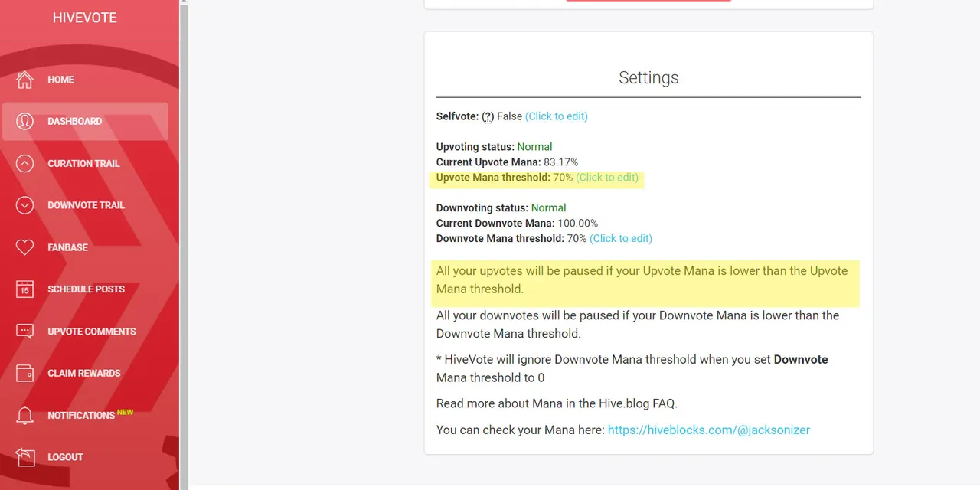The width and height of the screenshot is (980, 490).
Task: Click the Curation Trail up-chevron icon
Action: 24,163
